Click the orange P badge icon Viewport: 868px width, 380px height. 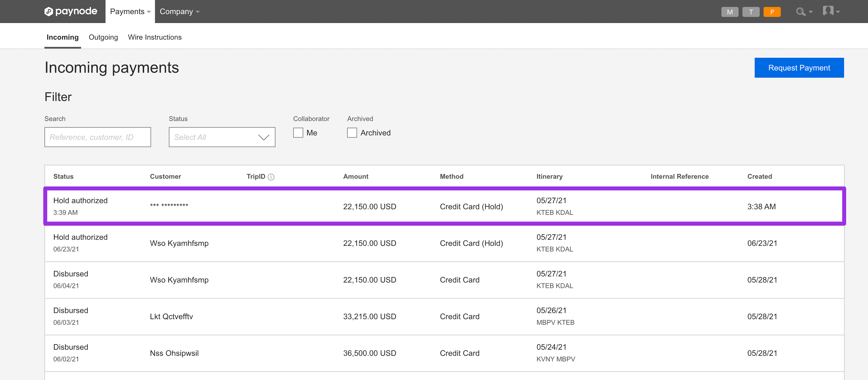[x=772, y=12]
